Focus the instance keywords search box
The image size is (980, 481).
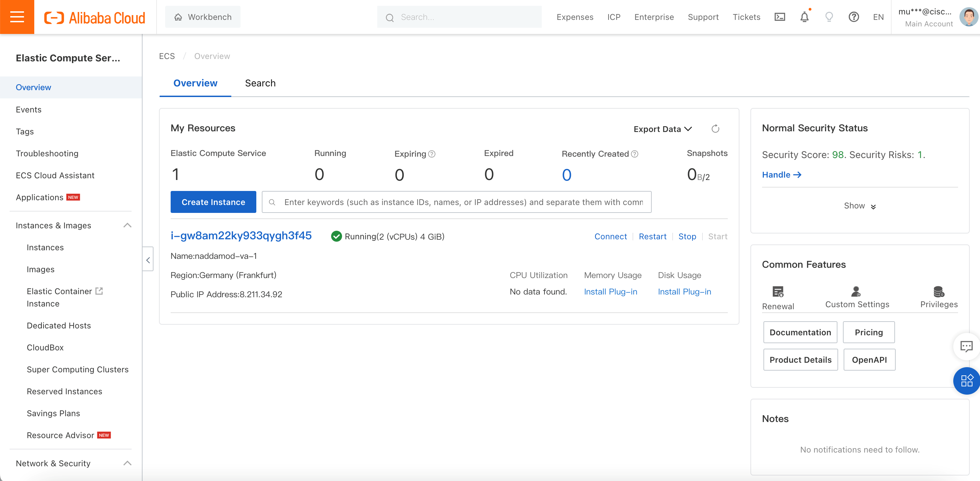[456, 202]
